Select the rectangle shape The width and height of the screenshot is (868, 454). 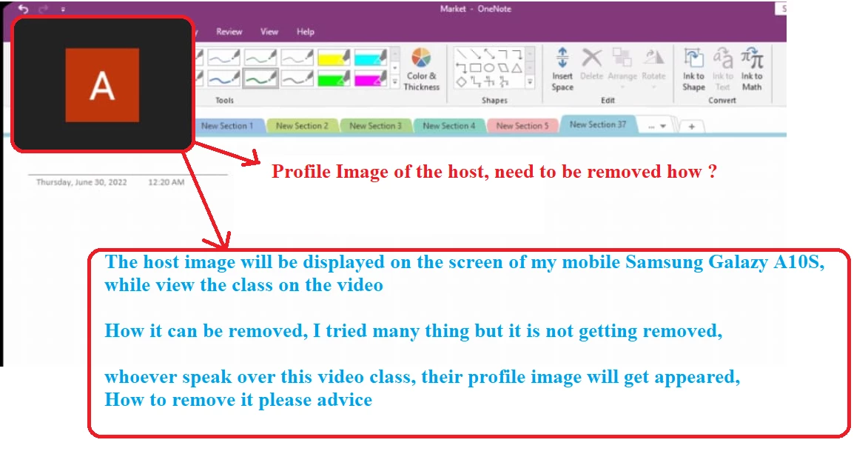tap(476, 68)
